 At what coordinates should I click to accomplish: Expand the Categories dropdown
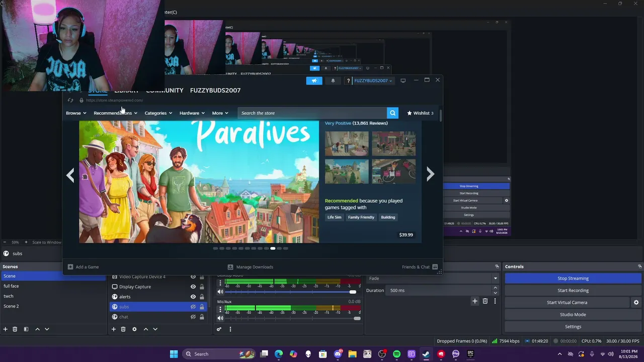coord(158,113)
